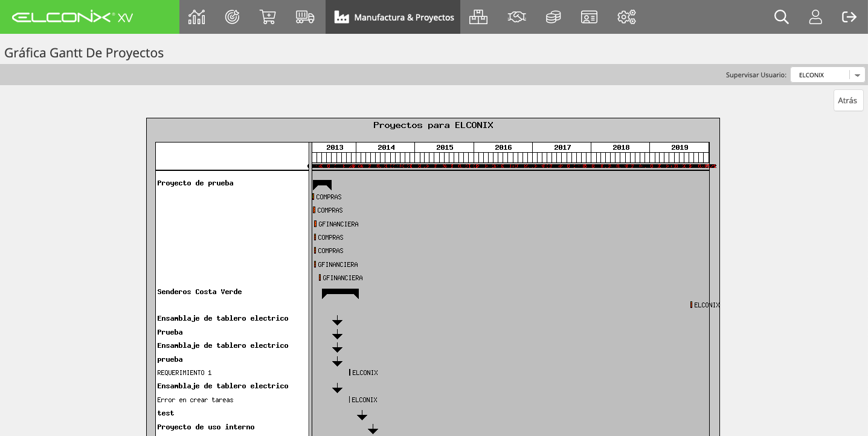The height and width of the screenshot is (436, 868).
Task: Click the target goals icon
Action: tap(233, 17)
